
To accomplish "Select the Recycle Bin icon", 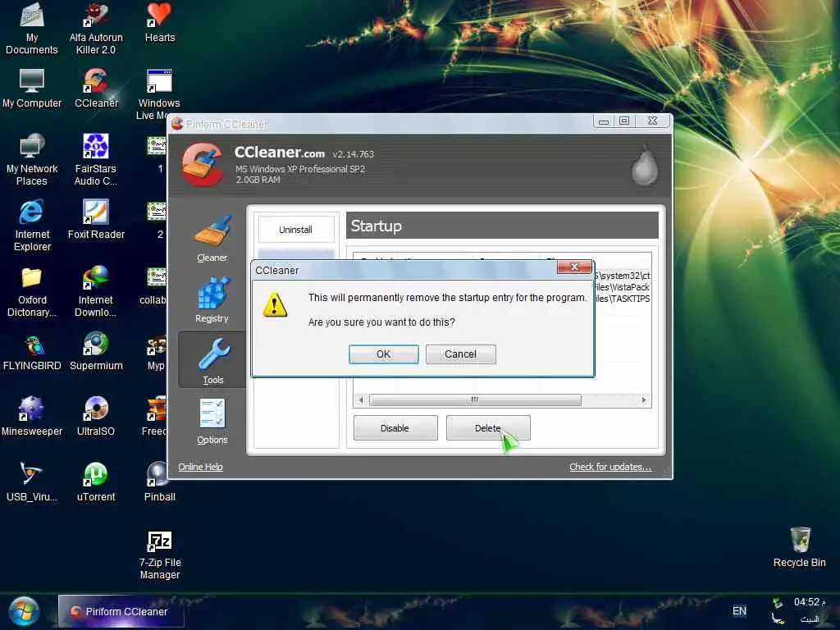I will (x=799, y=547).
